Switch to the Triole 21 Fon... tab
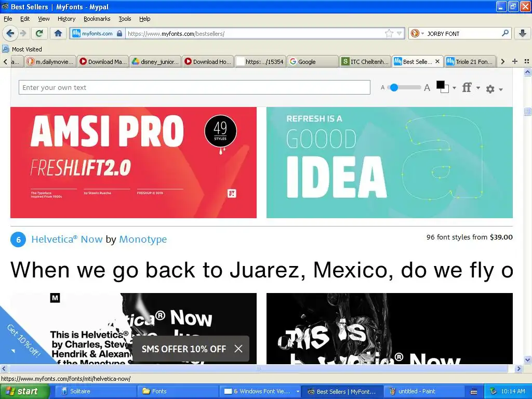This screenshot has height=399, width=532. click(x=470, y=61)
